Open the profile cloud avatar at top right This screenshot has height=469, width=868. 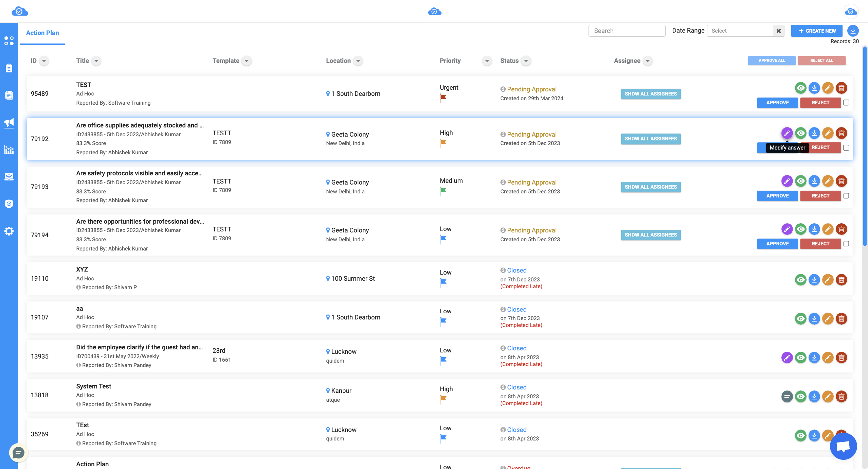[x=851, y=12]
